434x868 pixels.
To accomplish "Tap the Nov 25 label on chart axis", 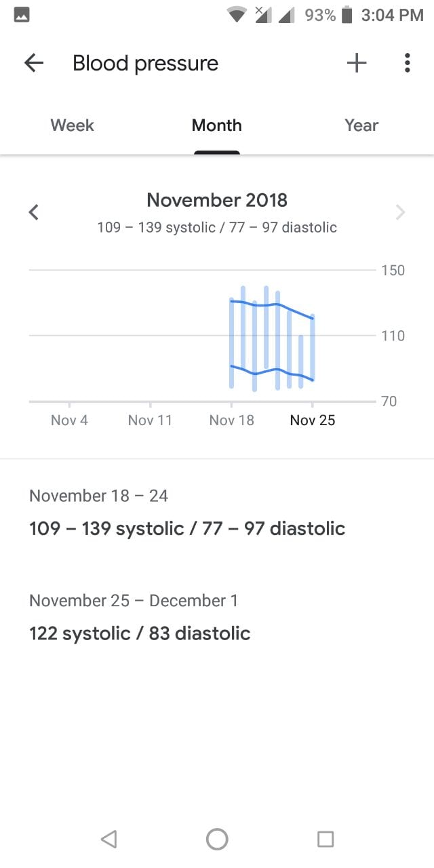I will click(x=313, y=420).
